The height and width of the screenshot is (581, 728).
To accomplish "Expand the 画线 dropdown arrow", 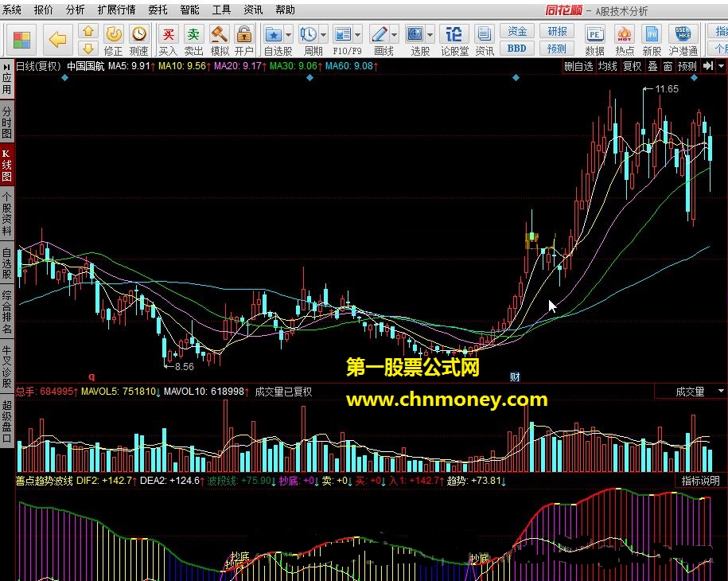I will click(x=394, y=35).
